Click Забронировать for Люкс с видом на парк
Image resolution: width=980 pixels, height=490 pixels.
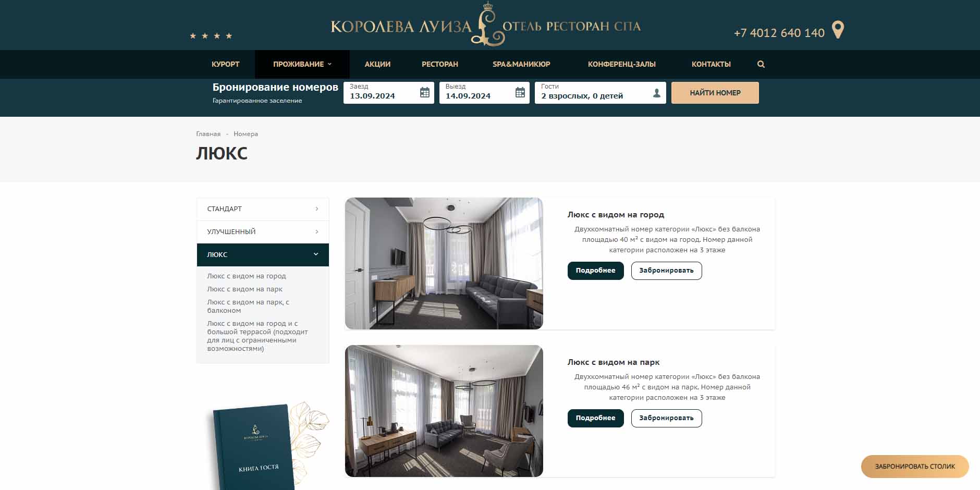pyautogui.click(x=666, y=418)
